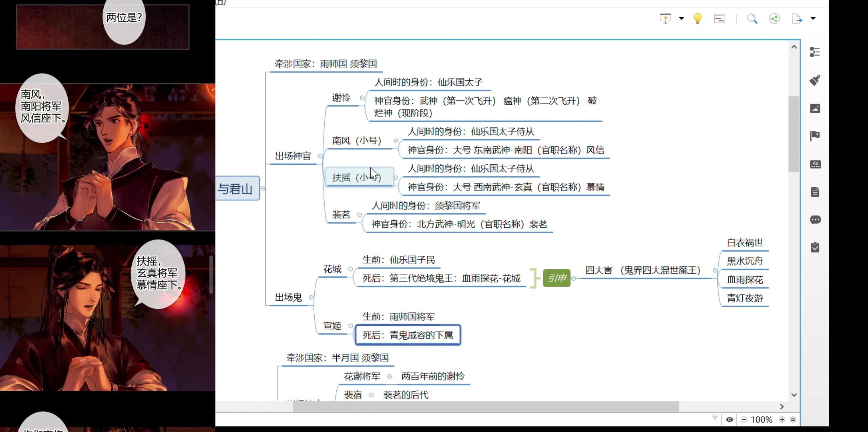Click the lightbulb brainstorm icon
868x432 pixels.
pos(697,18)
